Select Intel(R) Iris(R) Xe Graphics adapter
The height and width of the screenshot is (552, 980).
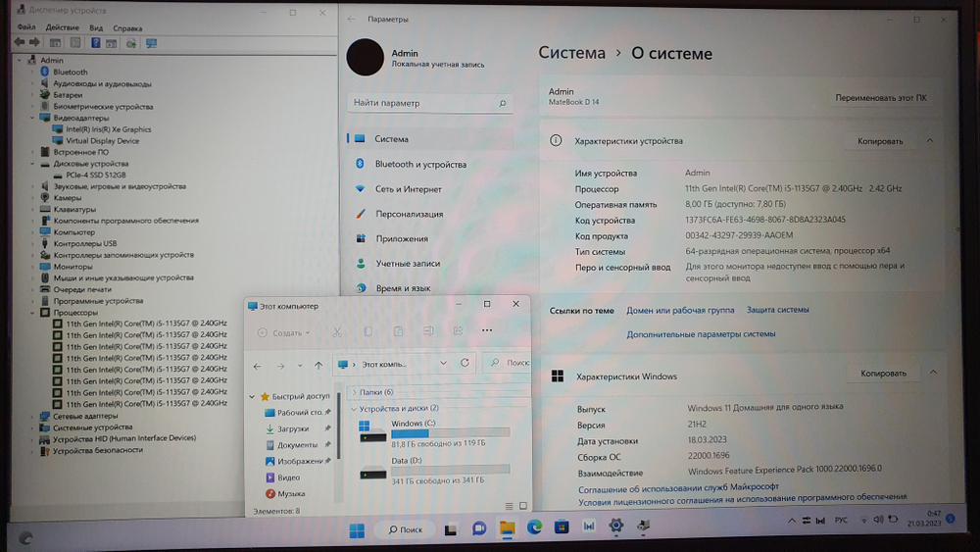[x=109, y=129]
